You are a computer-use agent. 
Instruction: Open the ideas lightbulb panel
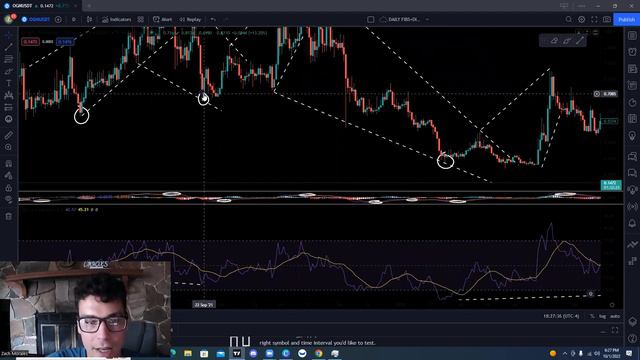(x=632, y=136)
